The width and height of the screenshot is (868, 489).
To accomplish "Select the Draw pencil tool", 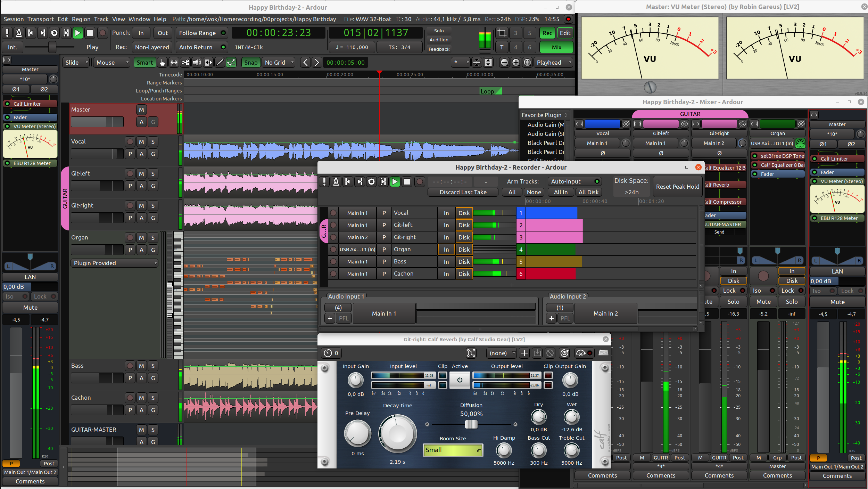I will (220, 63).
